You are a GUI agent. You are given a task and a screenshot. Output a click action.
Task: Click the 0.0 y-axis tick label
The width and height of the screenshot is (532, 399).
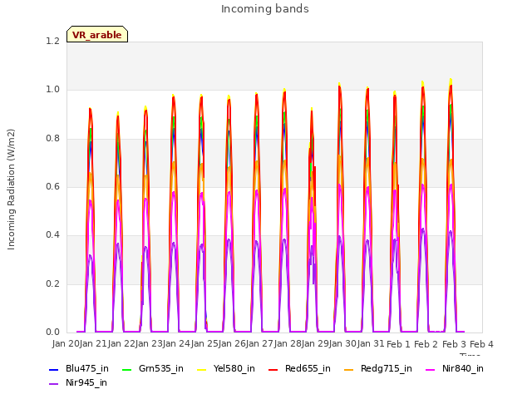click(53, 332)
